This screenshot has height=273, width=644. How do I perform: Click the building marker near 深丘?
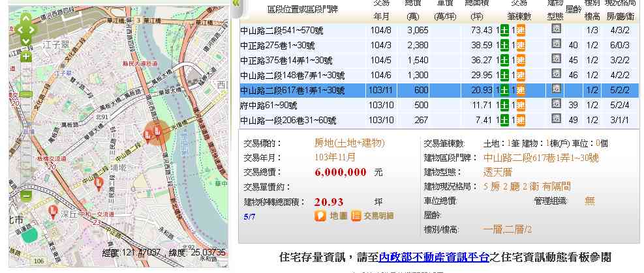pos(53,212)
